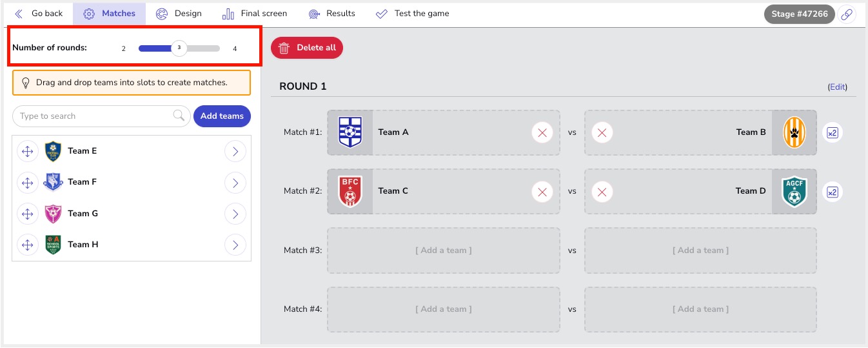Viewport: 868px width, 348px height.
Task: Open the Results tab
Action: click(331, 14)
